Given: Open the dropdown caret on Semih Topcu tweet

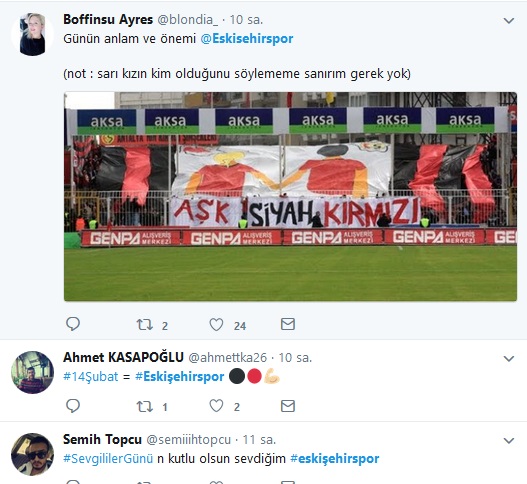Looking at the screenshot, I should coord(509,441).
